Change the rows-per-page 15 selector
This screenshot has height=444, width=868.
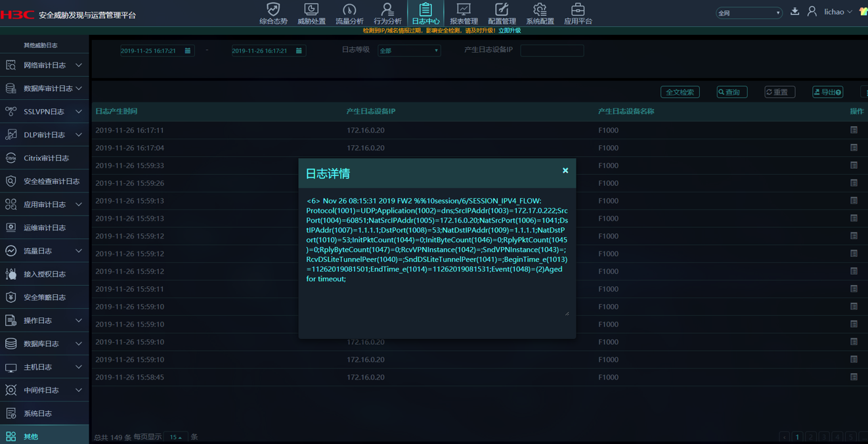coord(176,437)
